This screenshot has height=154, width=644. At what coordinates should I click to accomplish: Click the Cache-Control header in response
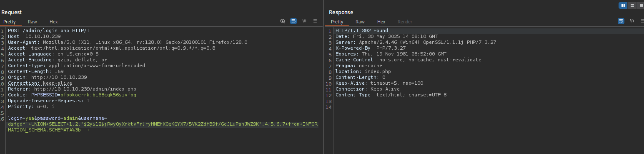pos(408,60)
